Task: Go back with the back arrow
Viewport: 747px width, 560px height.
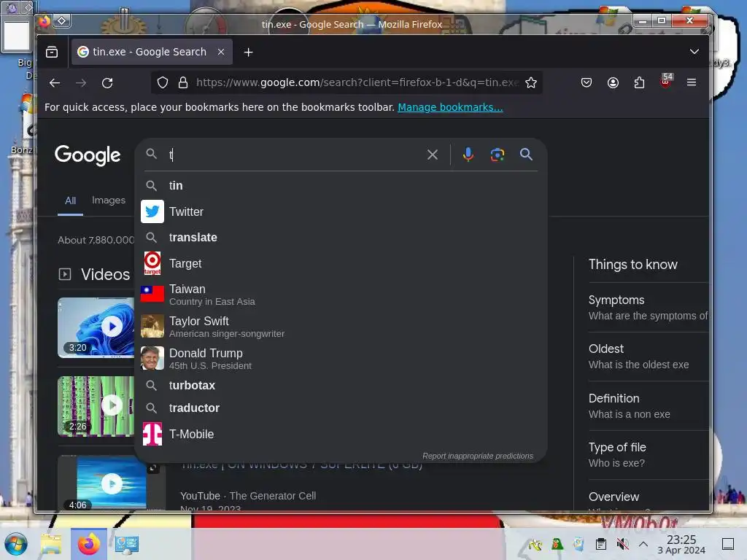Action: pyautogui.click(x=55, y=83)
